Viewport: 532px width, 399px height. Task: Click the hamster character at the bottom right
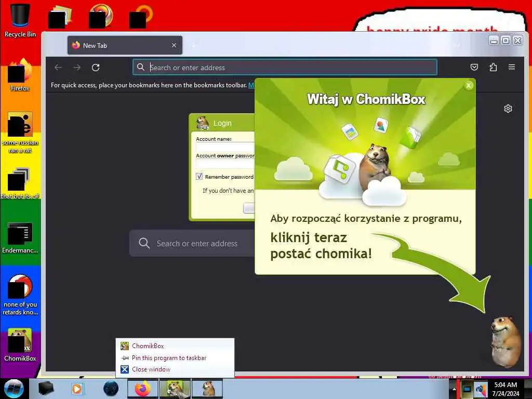[x=506, y=341]
